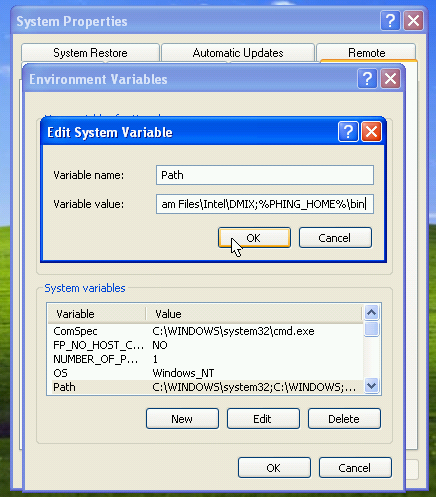Select the ComSpec row in system variables
This screenshot has height=497, width=436.
[205, 331]
